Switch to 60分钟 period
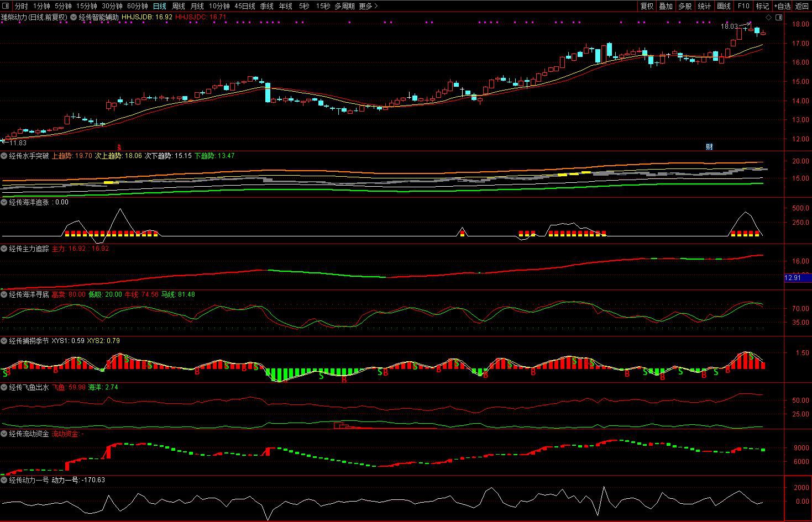Screen dimensions: 812x522 coord(138,6)
